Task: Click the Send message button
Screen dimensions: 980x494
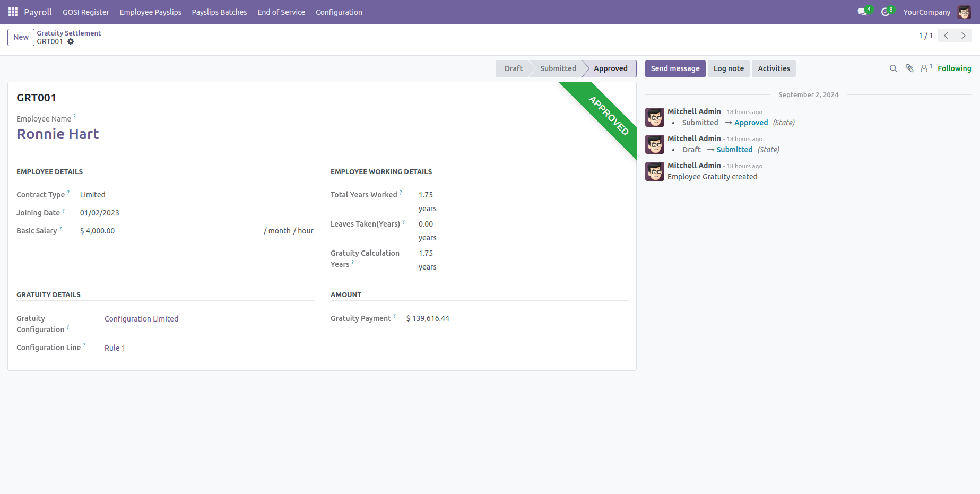Action: pyautogui.click(x=675, y=68)
